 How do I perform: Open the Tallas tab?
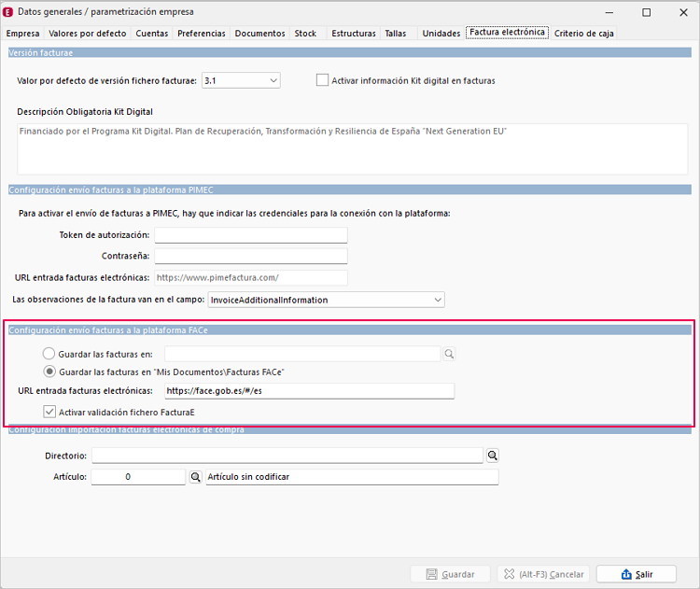tap(396, 33)
